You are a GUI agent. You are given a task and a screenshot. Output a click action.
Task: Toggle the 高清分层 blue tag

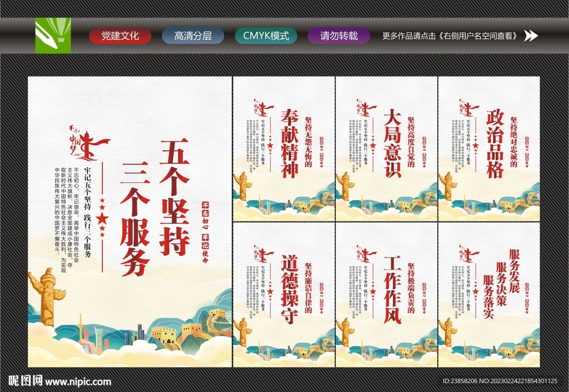click(x=193, y=34)
